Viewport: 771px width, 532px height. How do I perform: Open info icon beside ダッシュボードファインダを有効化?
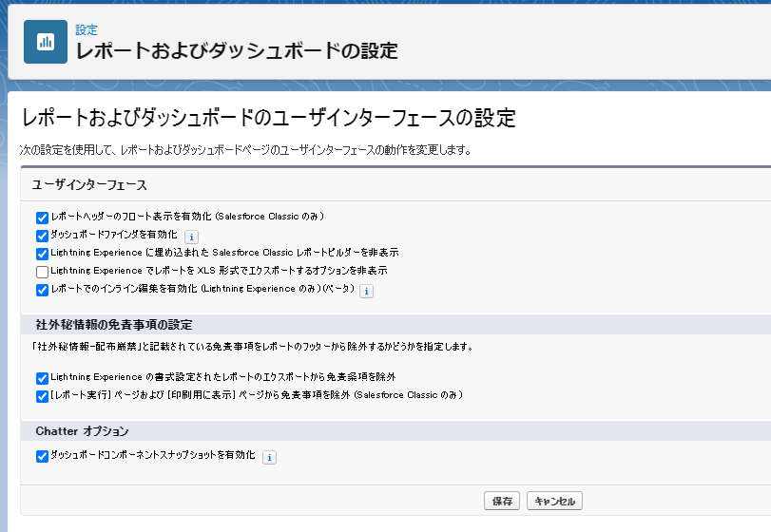pyautogui.click(x=191, y=237)
